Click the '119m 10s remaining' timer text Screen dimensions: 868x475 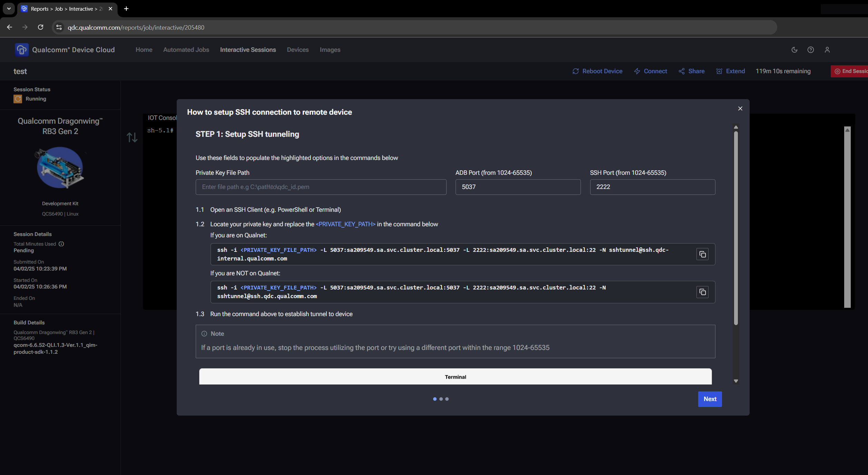[783, 71]
